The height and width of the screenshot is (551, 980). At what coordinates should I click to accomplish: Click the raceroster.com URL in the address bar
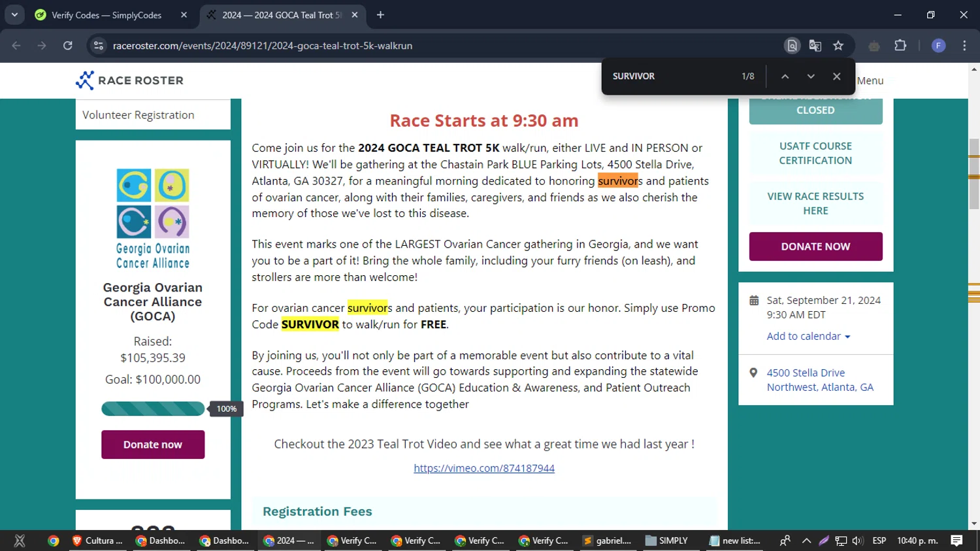(262, 46)
